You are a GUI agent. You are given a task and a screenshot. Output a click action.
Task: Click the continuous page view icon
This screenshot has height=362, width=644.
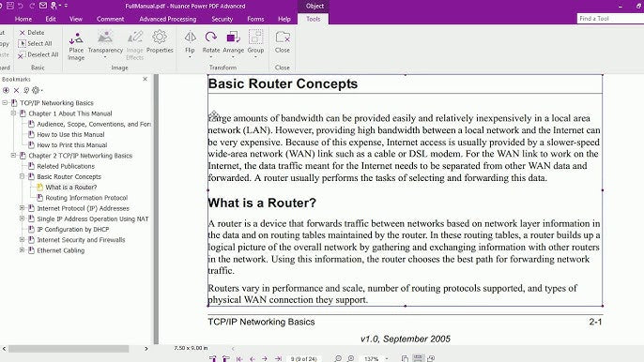418,358
